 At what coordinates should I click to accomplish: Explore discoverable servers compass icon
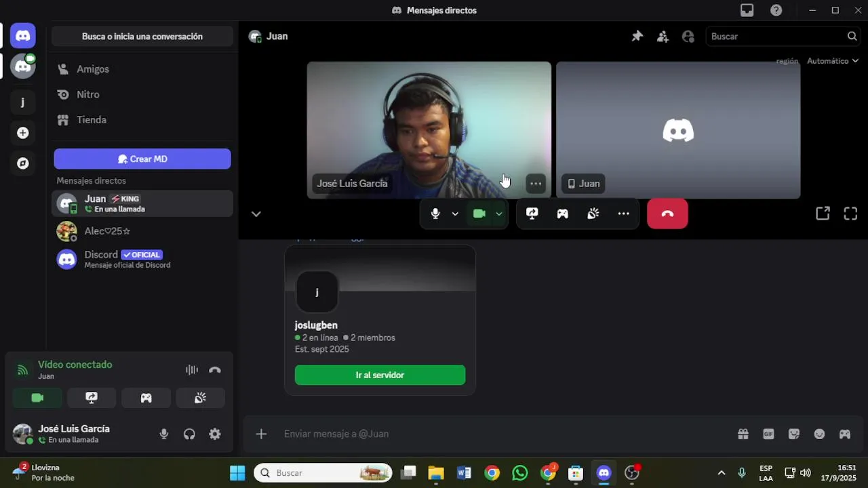pos(22,163)
